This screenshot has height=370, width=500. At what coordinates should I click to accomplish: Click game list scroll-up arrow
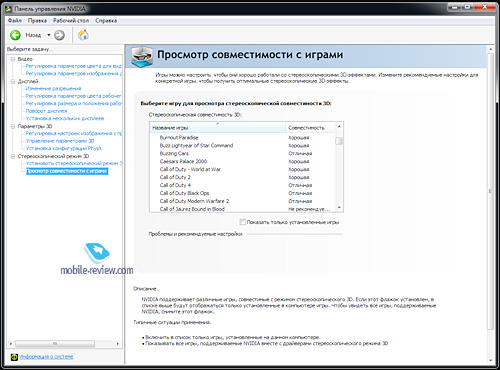(x=339, y=127)
